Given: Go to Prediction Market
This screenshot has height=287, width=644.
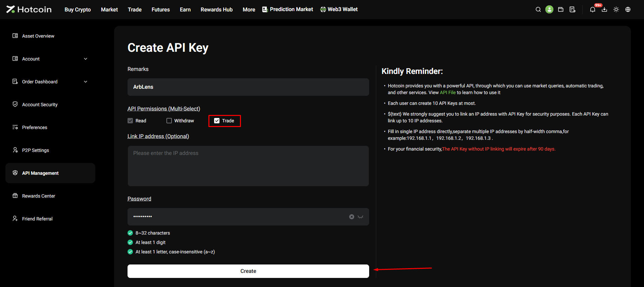Looking at the screenshot, I should tap(288, 9).
